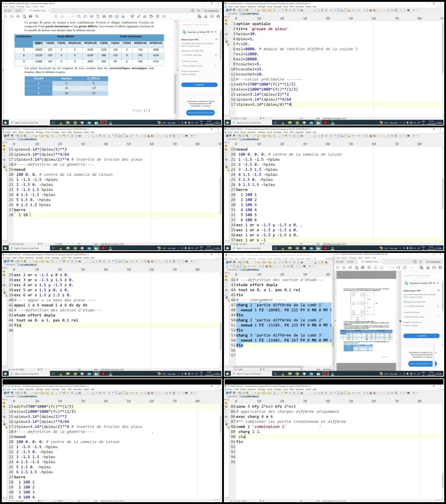The height and width of the screenshot is (504, 446).
Task: Open the Signer menu in top-left Acrobat window
Action: point(28,7)
